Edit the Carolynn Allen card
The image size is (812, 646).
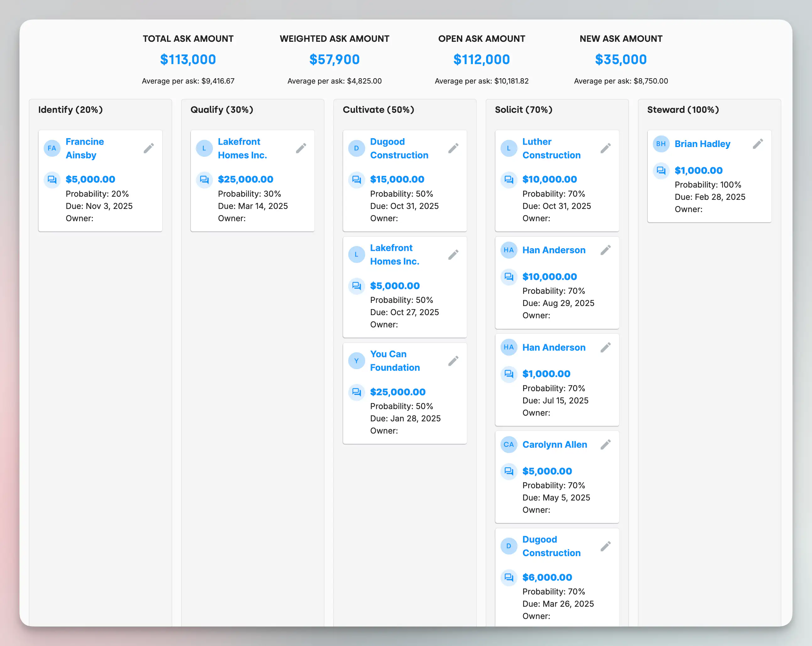coord(605,444)
